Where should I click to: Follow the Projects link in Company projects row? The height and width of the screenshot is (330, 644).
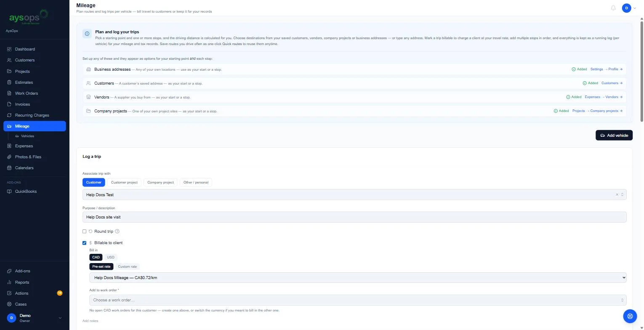pos(578,111)
